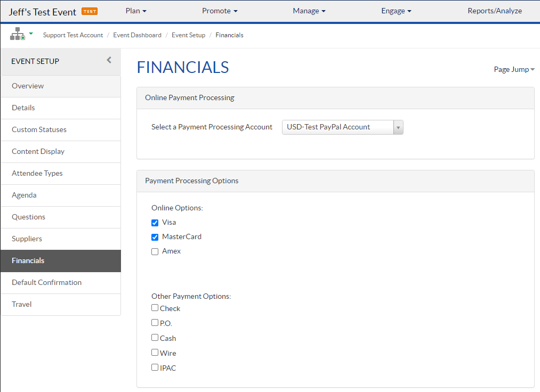Open the Plan dropdown menu

pos(136,11)
